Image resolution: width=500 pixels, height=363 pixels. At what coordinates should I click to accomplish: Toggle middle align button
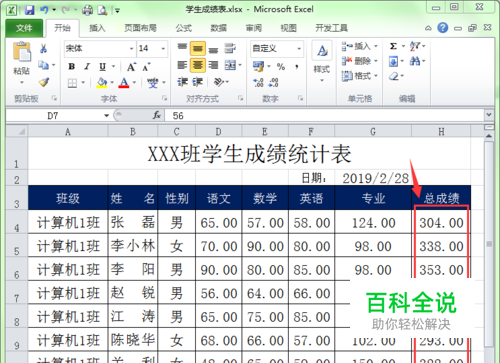click(x=198, y=49)
